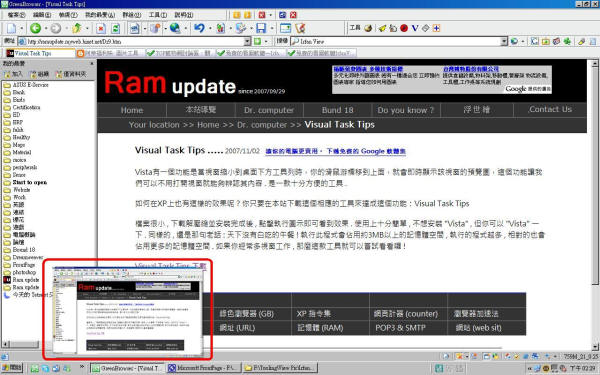Click the Bund 18 navigation item

338,110
